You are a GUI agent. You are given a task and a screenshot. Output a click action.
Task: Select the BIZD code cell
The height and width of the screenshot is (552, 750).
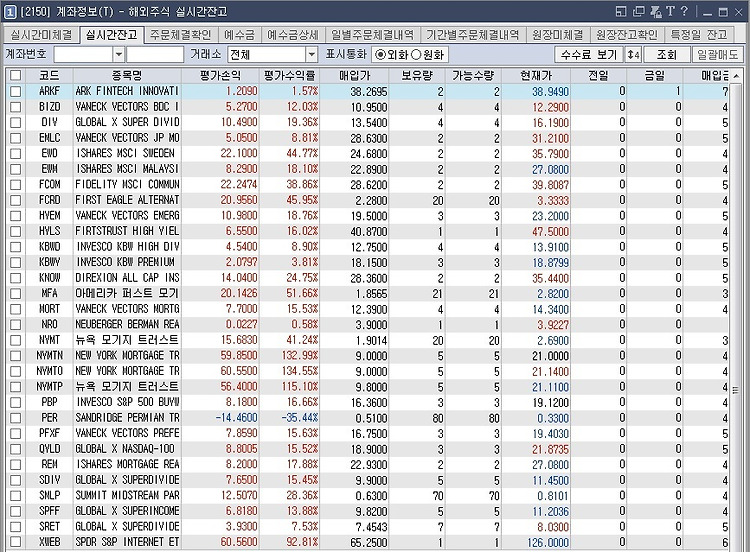tap(49, 107)
